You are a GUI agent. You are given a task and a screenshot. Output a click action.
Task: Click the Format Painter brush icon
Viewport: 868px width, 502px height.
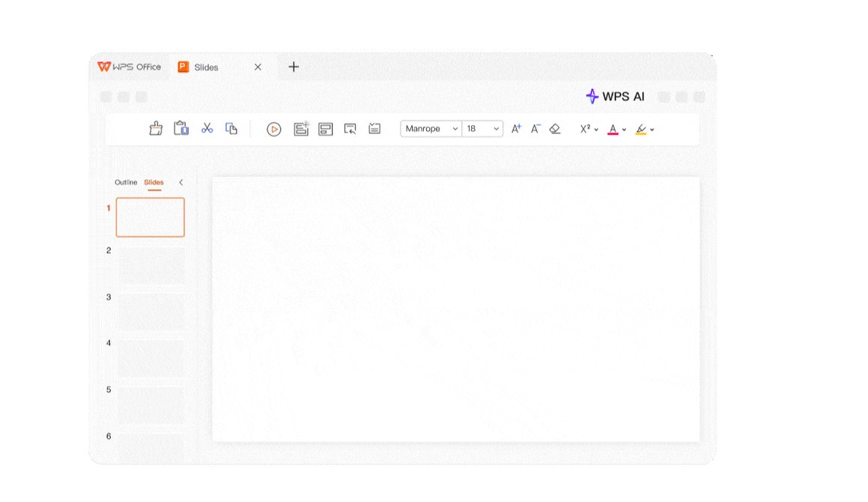click(x=156, y=129)
